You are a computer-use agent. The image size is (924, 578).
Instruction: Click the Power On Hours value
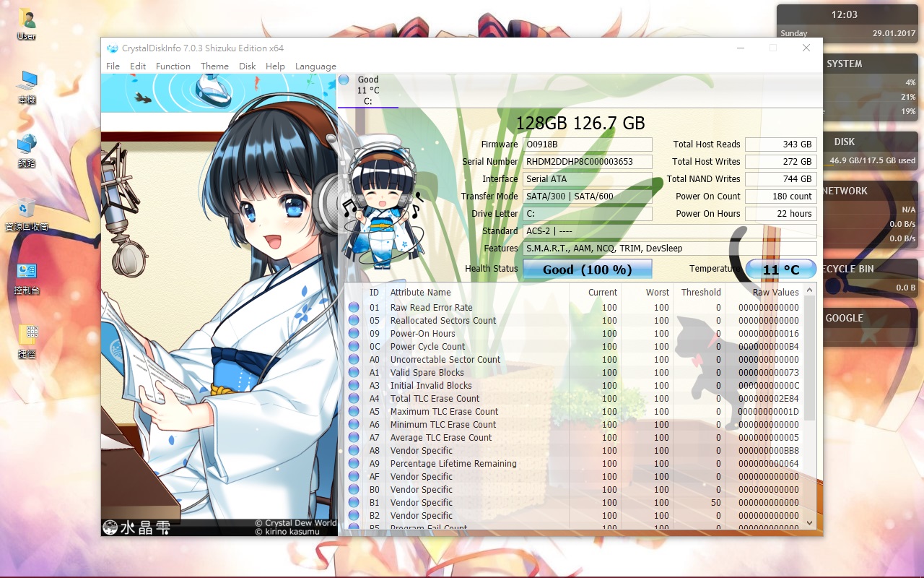(x=781, y=214)
